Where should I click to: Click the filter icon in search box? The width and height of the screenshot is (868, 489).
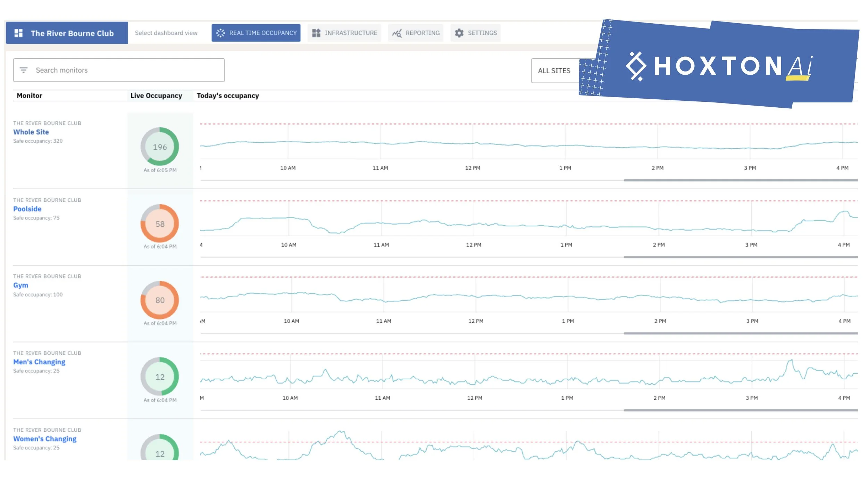click(24, 70)
